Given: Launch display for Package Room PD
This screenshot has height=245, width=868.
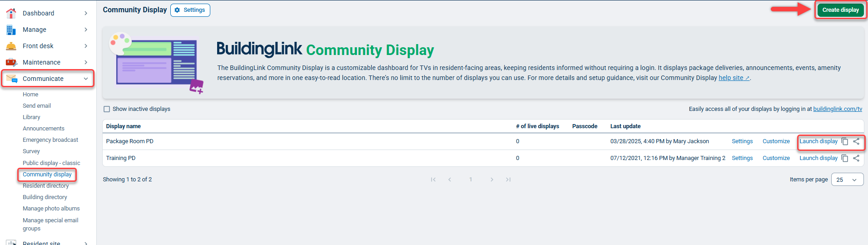Looking at the screenshot, I should pyautogui.click(x=818, y=141).
